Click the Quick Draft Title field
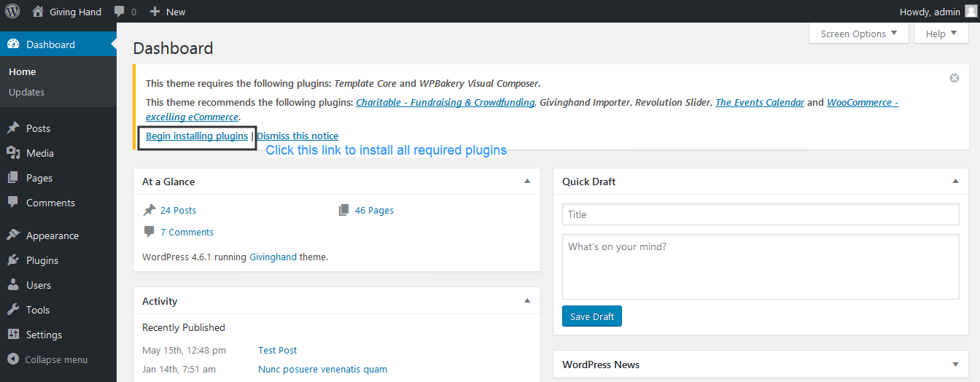This screenshot has height=382, width=980. pos(760,214)
